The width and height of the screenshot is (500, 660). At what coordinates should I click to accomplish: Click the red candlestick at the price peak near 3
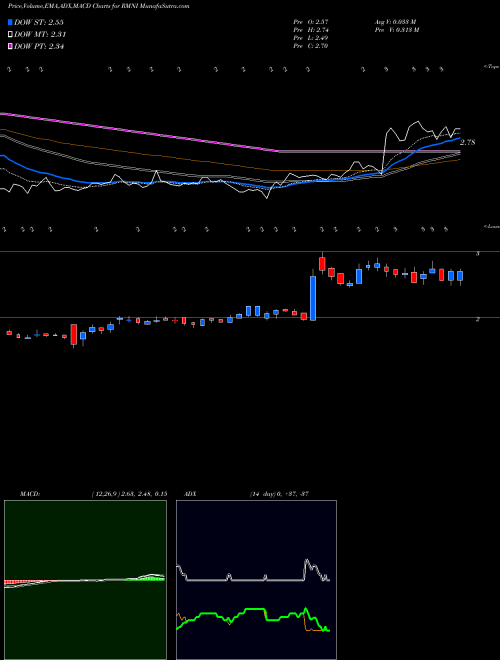coord(322,263)
